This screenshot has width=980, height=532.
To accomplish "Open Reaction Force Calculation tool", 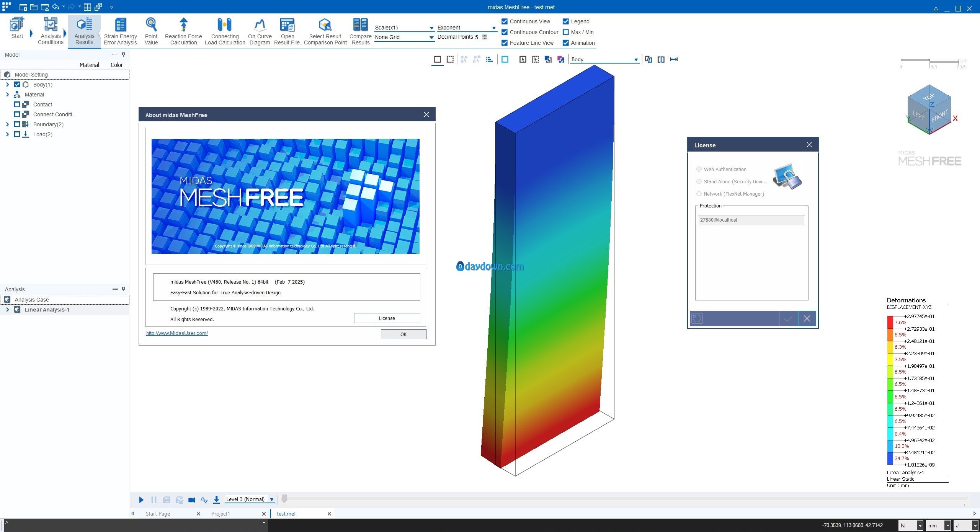I will tap(183, 31).
